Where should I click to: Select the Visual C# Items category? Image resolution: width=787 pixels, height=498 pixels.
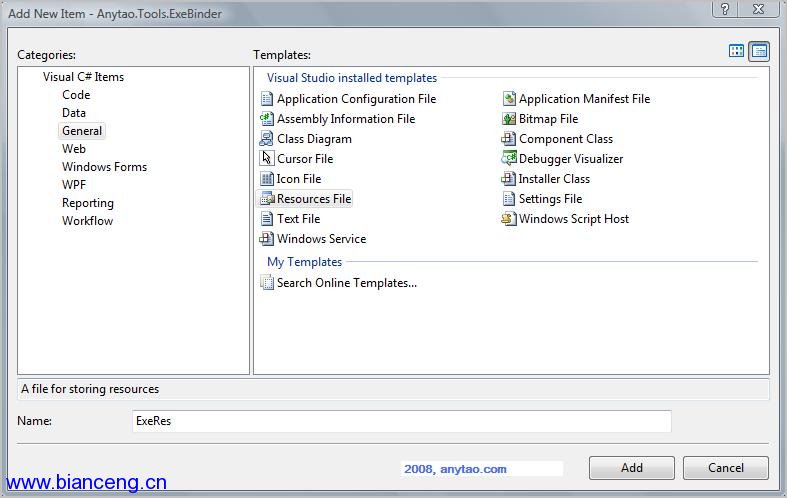click(83, 77)
